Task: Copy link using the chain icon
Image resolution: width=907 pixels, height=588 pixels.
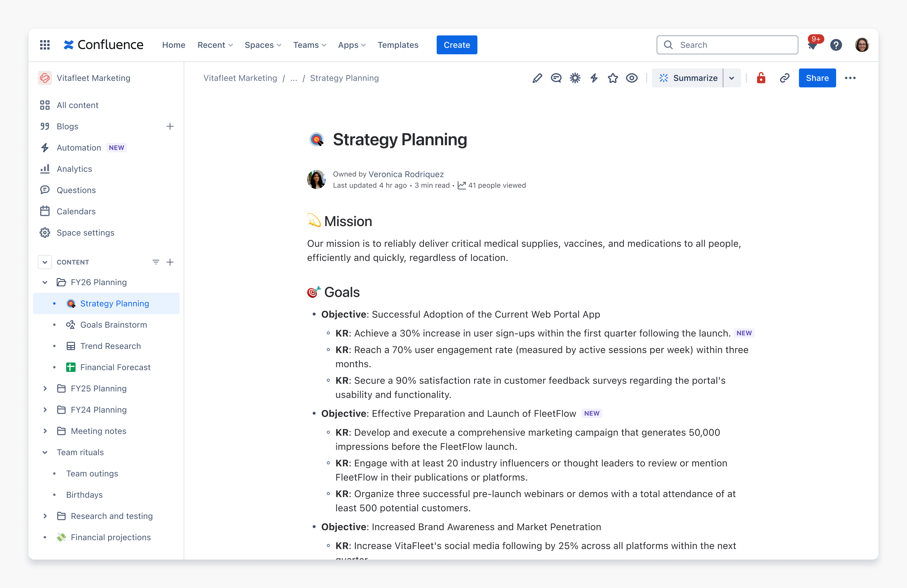Action: click(784, 78)
